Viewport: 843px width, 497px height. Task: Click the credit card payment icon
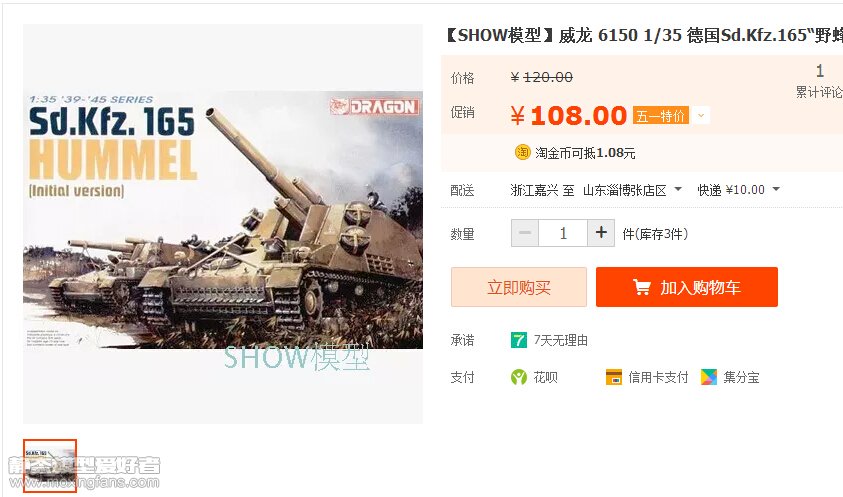tap(613, 377)
